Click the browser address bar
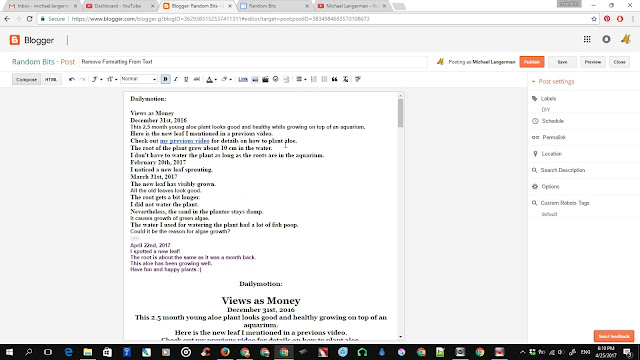This screenshot has width=640, height=360. (x=318, y=19)
